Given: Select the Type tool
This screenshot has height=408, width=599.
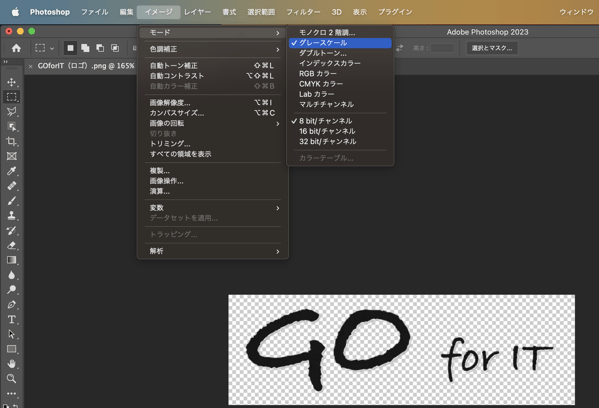Looking at the screenshot, I should [11, 319].
